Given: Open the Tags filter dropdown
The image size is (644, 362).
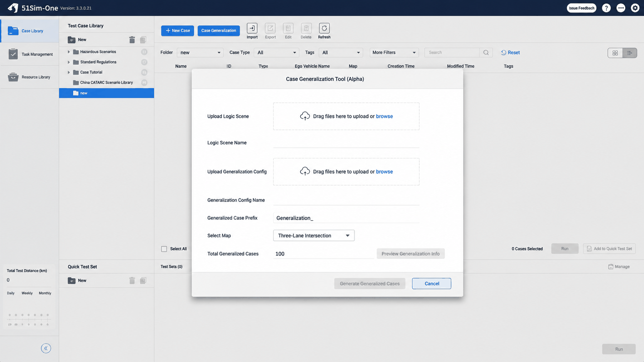Looking at the screenshot, I should 340,53.
